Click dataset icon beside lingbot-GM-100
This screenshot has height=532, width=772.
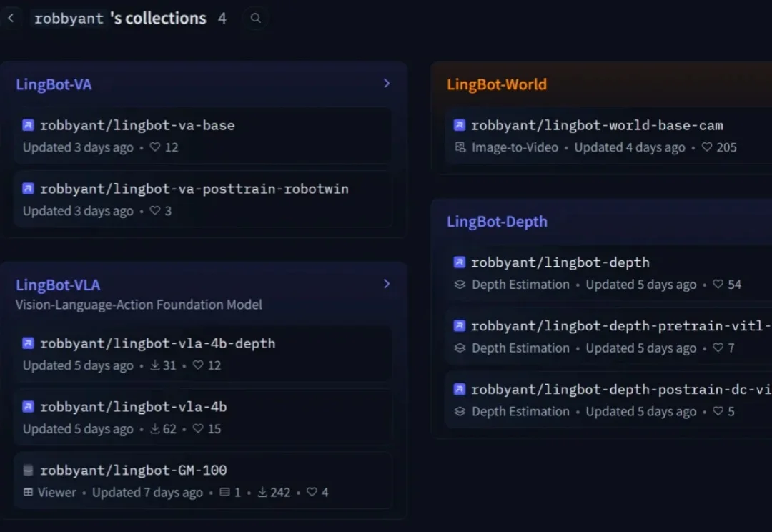(x=29, y=471)
